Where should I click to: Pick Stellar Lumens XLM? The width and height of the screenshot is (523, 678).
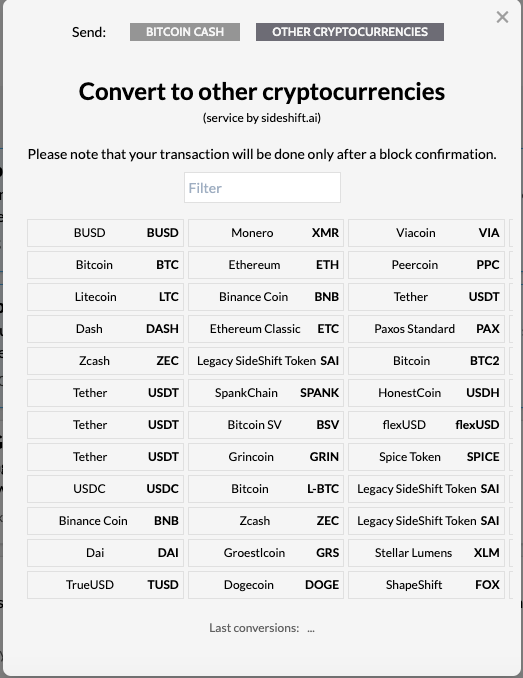coord(427,553)
